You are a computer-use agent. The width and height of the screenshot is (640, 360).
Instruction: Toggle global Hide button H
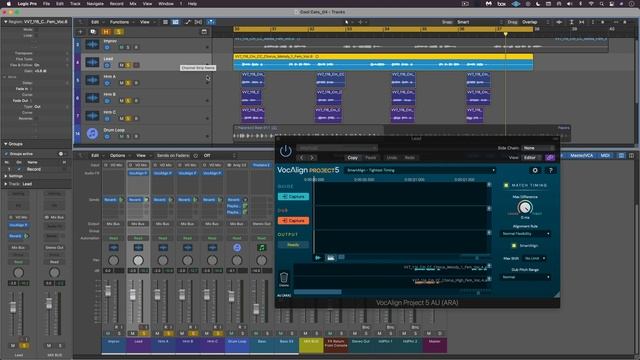[x=106, y=31]
